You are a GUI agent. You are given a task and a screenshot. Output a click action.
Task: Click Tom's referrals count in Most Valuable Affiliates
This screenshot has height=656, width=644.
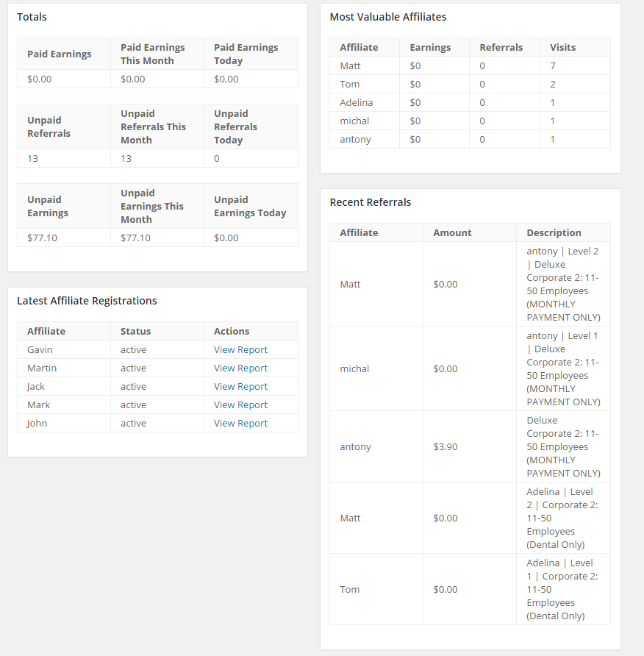pyautogui.click(x=482, y=84)
